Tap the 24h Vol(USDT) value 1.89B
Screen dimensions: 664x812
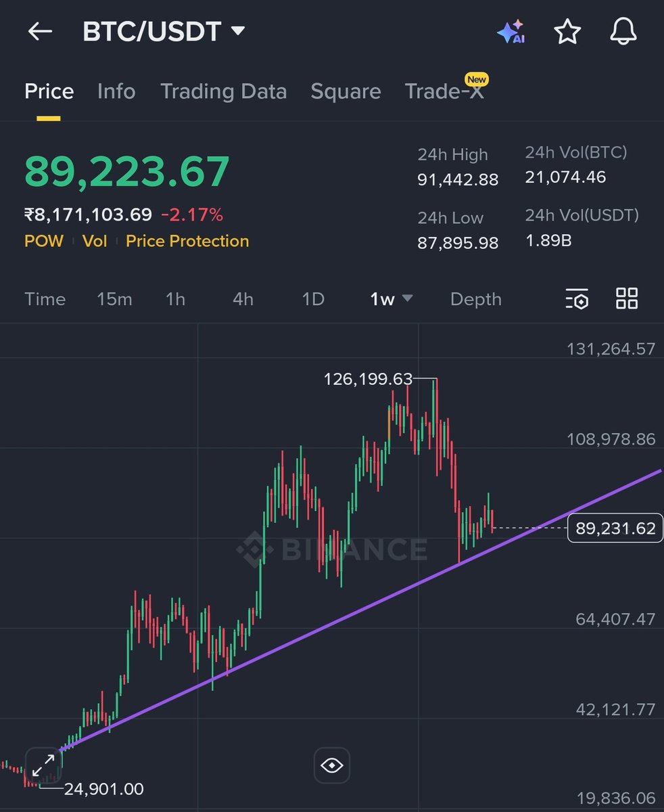[548, 240]
